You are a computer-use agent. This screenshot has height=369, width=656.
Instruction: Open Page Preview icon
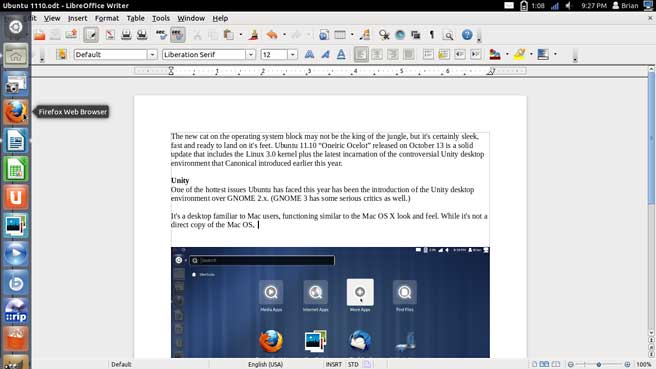[142, 35]
